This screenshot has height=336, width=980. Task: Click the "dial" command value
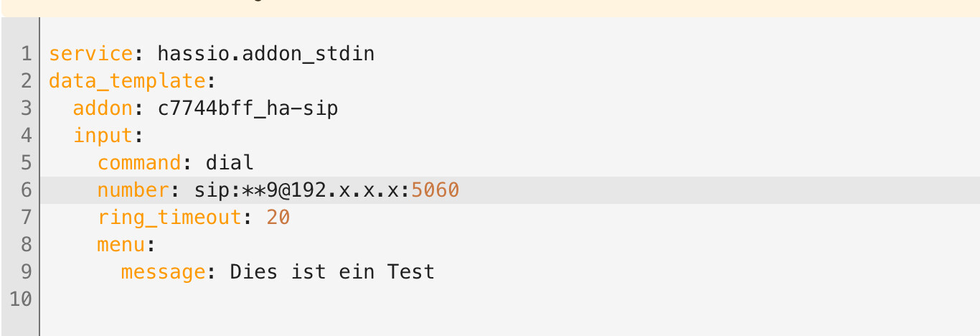pos(230,163)
